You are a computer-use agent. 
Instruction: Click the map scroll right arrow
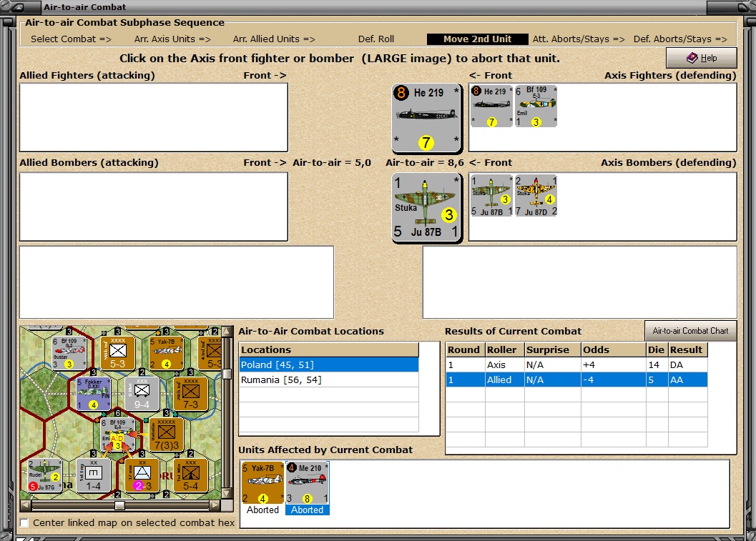pyautogui.click(x=215, y=505)
